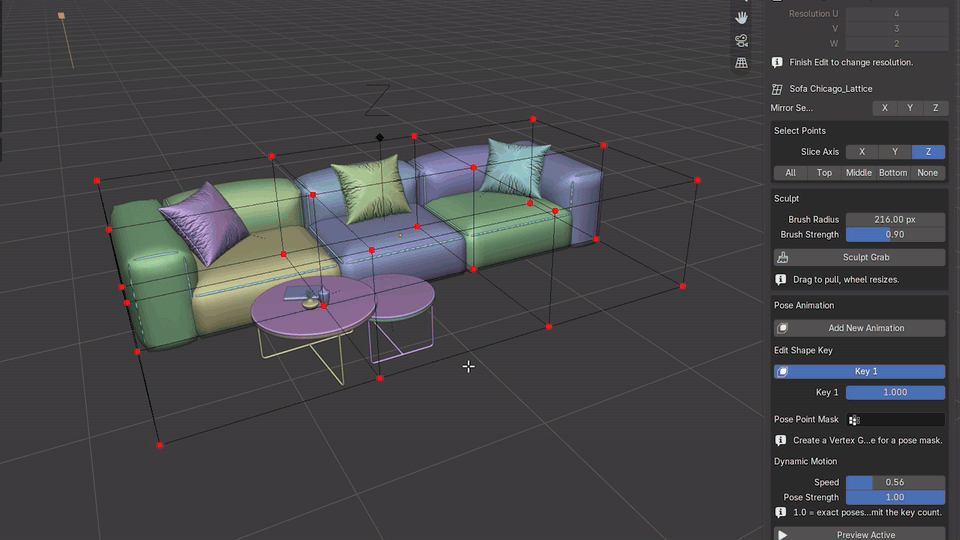960x540 pixels.
Task: Toggle Mirror Selection X axis
Action: (885, 108)
